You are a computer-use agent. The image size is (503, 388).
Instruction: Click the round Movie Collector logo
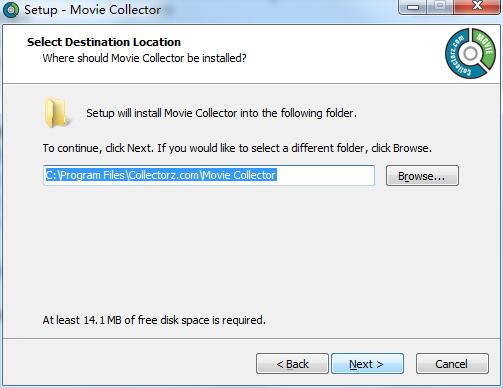coord(470,53)
